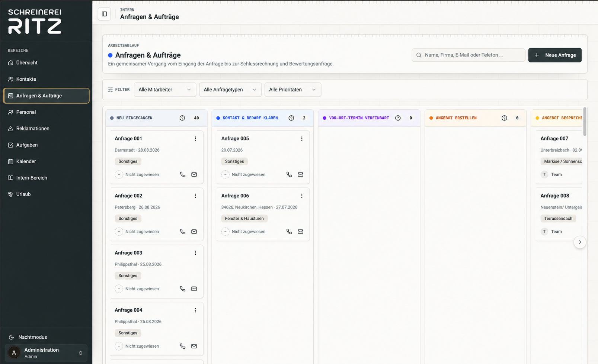Click email icon on Anfrage 004

pyautogui.click(x=194, y=346)
